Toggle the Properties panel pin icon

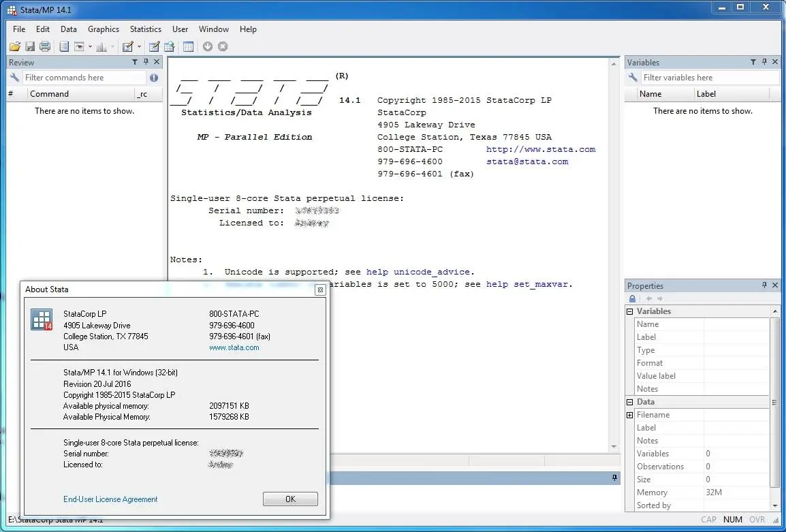click(764, 285)
